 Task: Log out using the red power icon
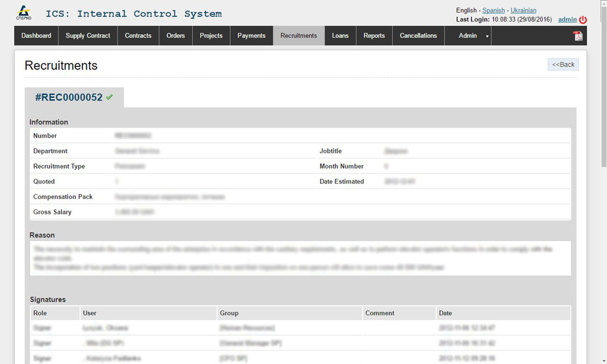(x=581, y=19)
